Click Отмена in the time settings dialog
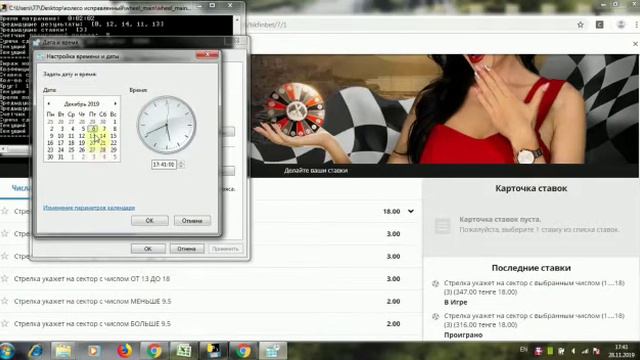The height and width of the screenshot is (360, 640). point(192,220)
